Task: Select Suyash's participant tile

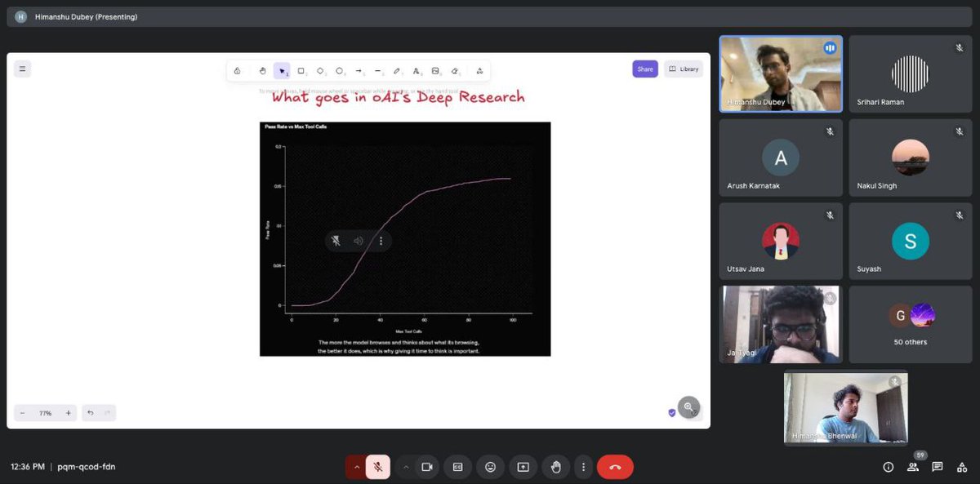Action: coord(911,241)
